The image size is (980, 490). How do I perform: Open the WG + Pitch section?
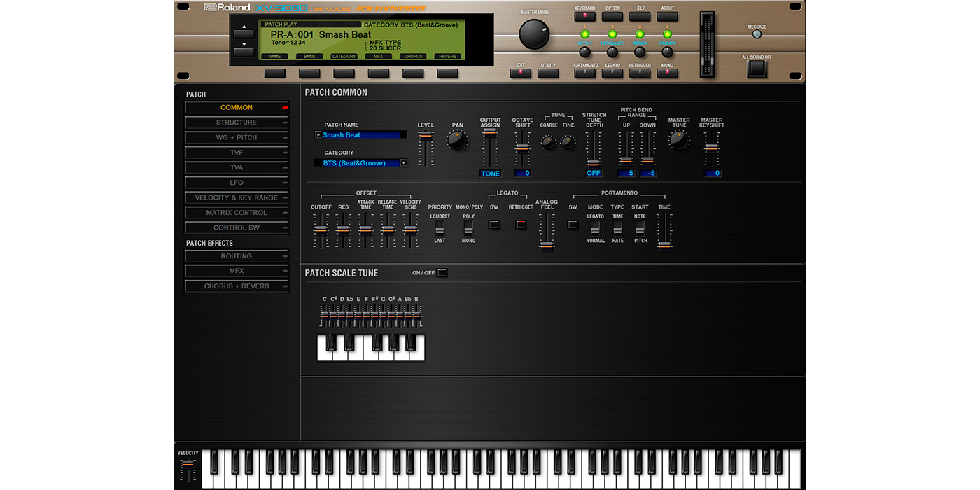(x=237, y=138)
